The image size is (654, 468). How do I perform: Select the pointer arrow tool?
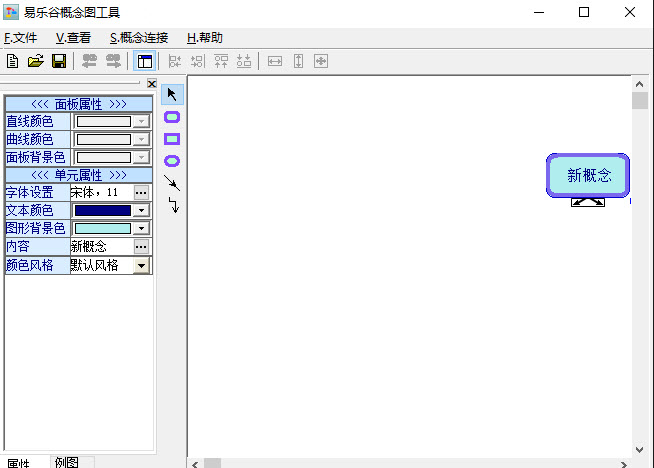172,94
